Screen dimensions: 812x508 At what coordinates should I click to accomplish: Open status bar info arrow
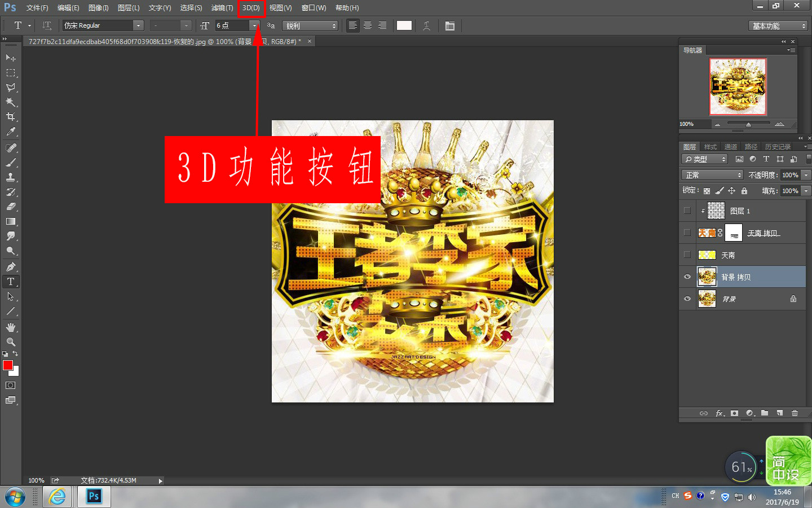coord(160,481)
